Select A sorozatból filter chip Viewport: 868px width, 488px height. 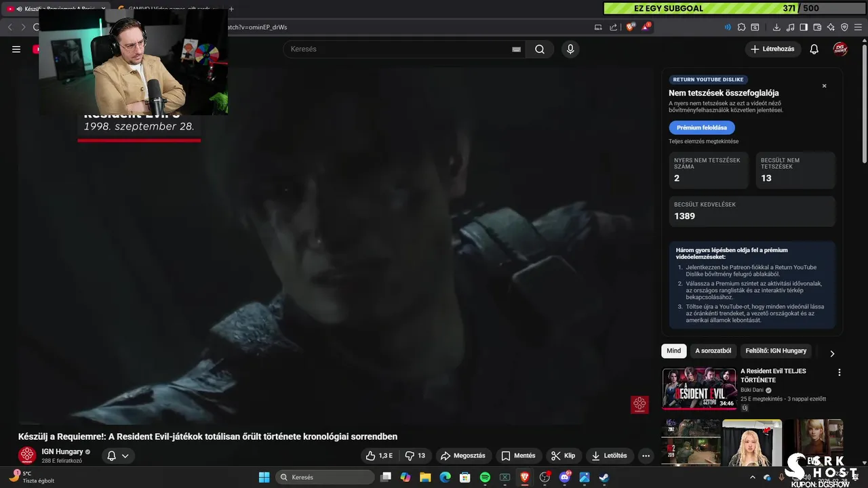click(713, 351)
